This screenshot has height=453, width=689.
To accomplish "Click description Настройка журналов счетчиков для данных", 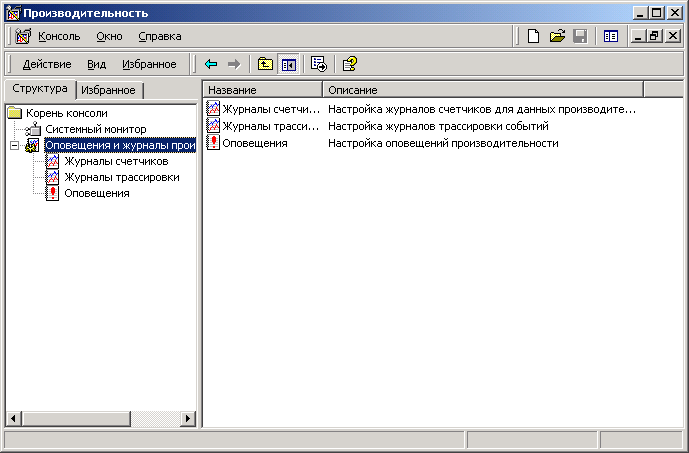I will 482,109.
